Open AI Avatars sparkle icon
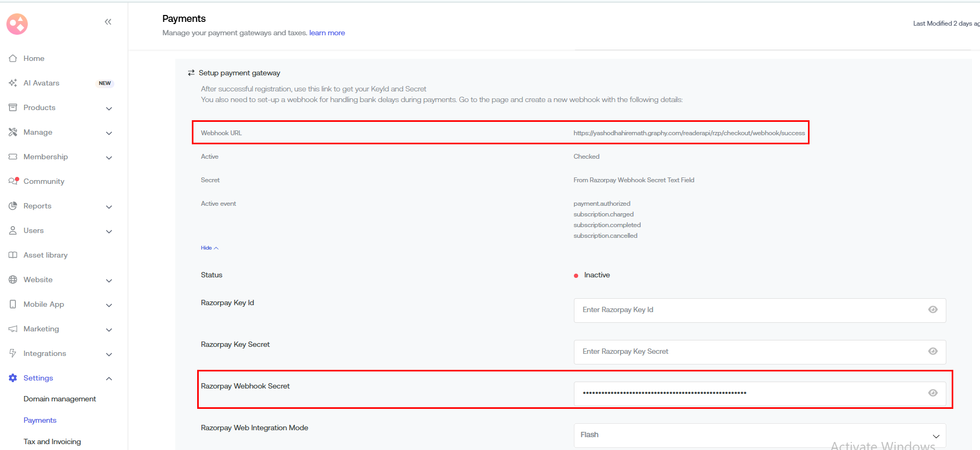 (x=13, y=83)
